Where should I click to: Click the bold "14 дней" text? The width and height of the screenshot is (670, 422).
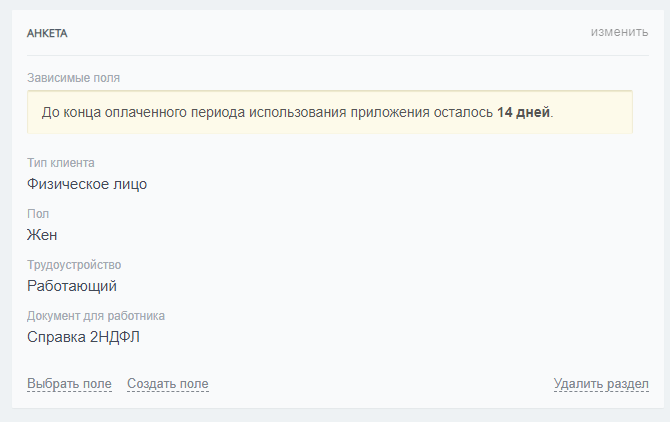(x=523, y=112)
